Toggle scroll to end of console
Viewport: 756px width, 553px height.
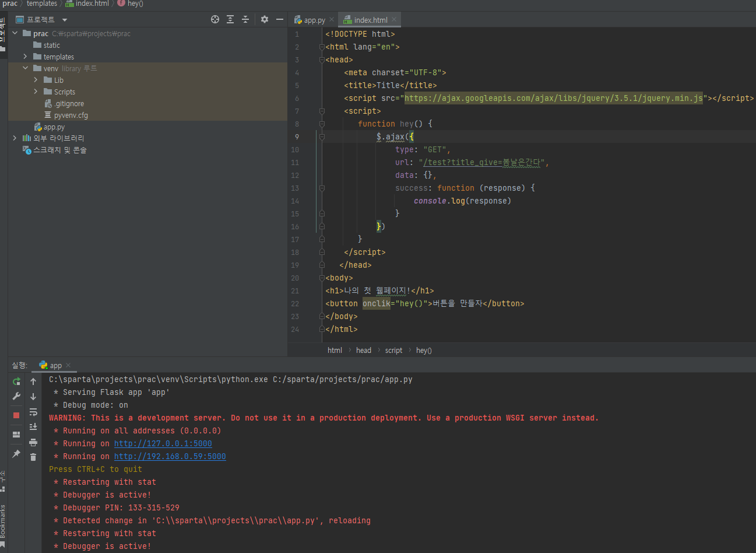[33, 427]
